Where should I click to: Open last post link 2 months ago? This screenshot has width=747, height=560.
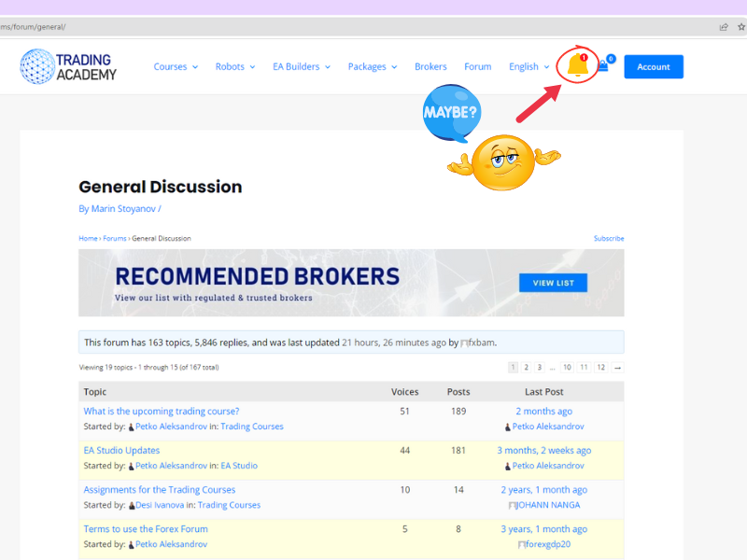pyautogui.click(x=544, y=411)
